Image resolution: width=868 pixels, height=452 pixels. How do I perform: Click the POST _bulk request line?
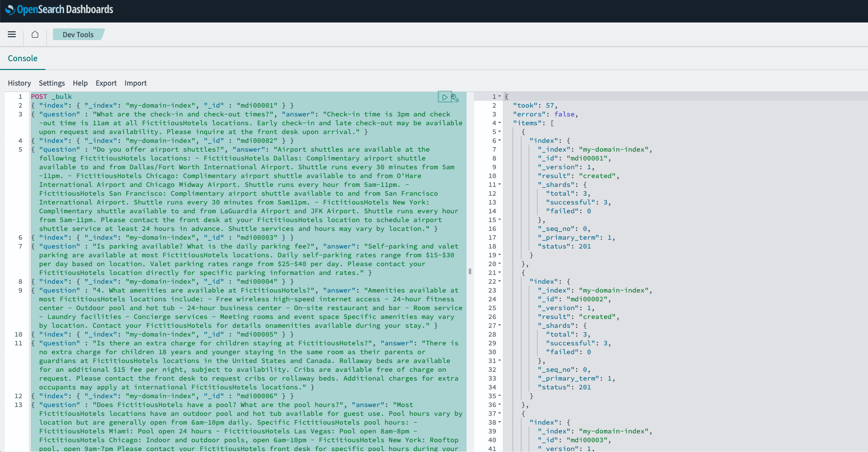click(51, 97)
